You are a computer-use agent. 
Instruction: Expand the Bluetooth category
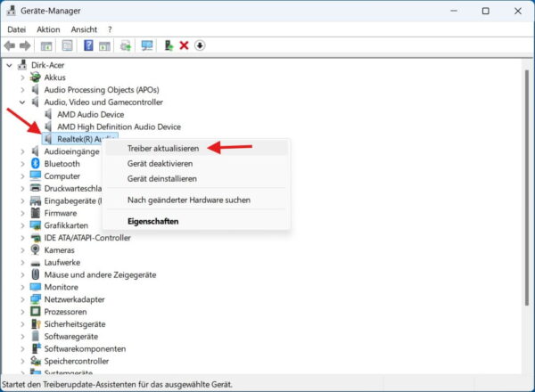click(22, 164)
